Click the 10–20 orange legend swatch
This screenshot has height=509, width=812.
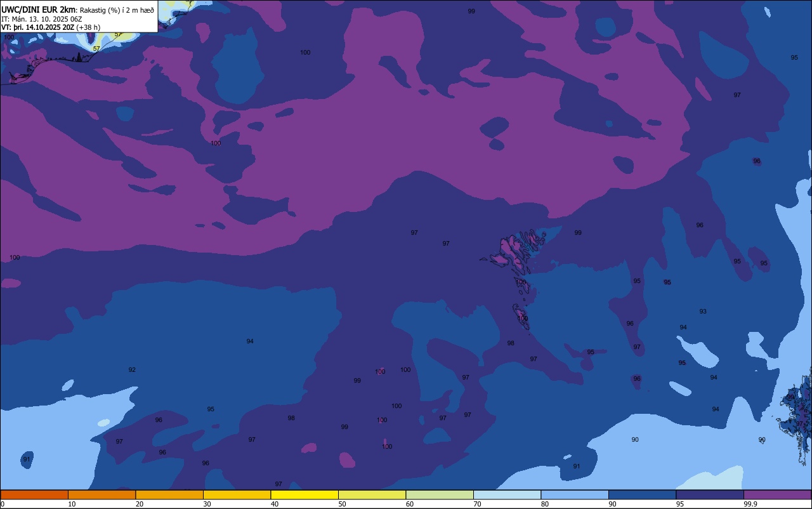pos(101,494)
